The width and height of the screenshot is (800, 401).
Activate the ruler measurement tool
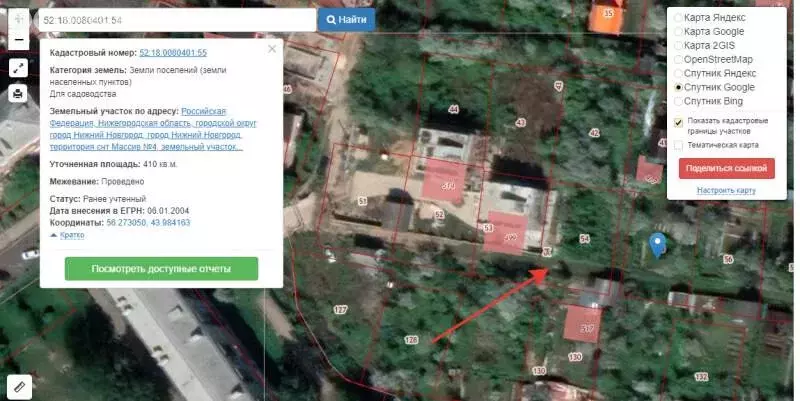[18, 384]
